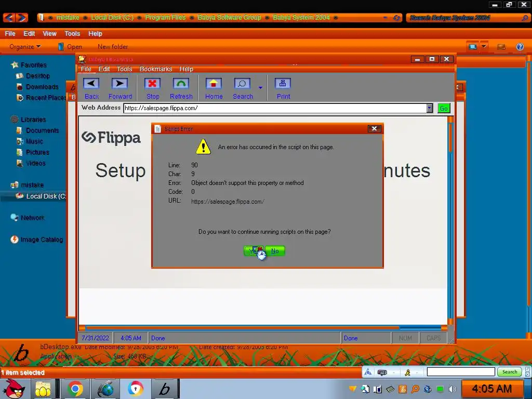Click No in Script Error dialog
532x399 pixels.
click(275, 251)
